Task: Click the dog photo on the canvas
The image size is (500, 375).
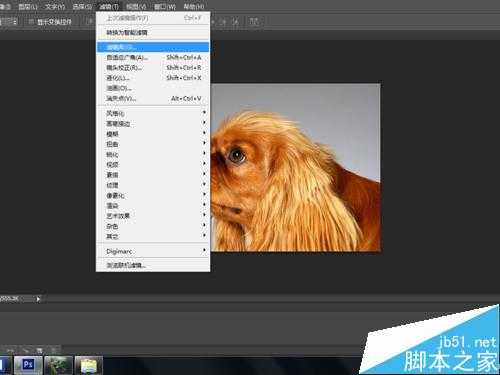Action: [x=296, y=167]
